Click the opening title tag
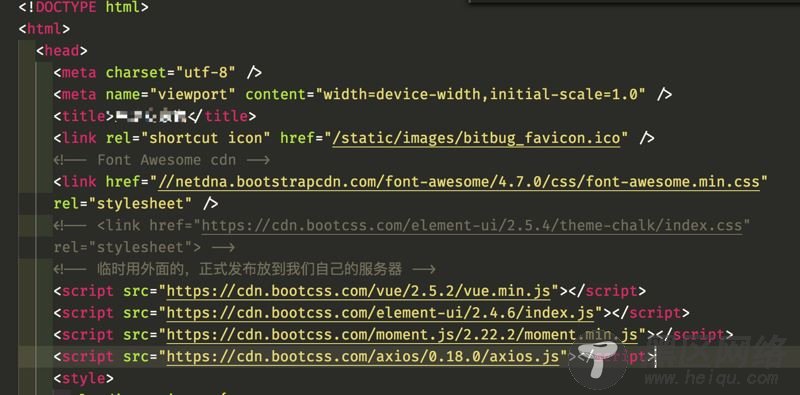 pos(84,116)
